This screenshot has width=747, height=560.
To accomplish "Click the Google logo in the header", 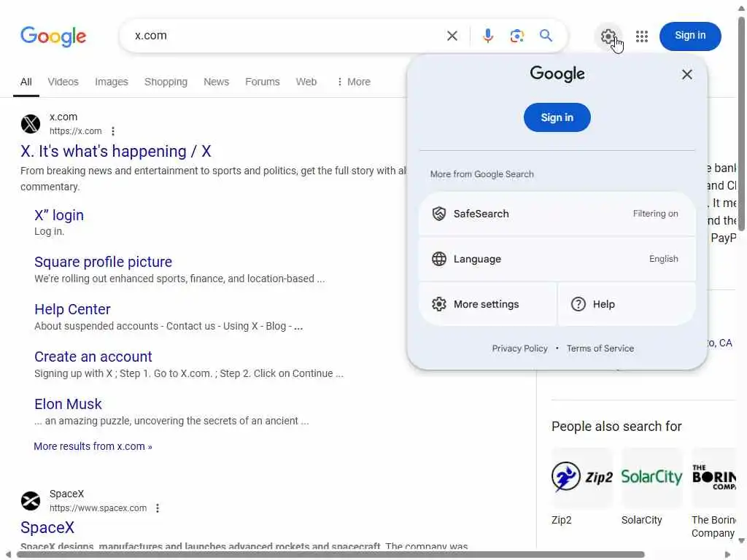I will pyautogui.click(x=53, y=36).
